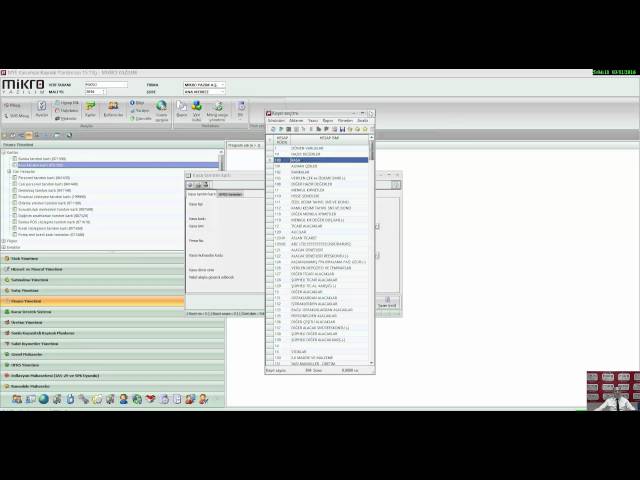Screen dimensions: 640x480
Task: Click the blue globe icon in bottom strip
Action: tap(44, 399)
